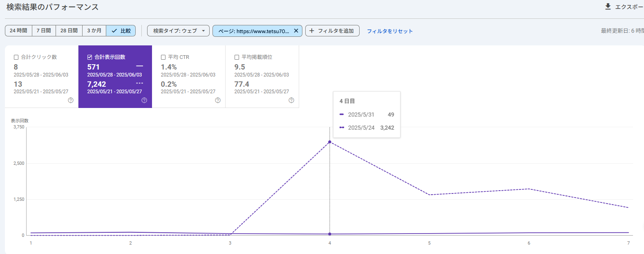The width and height of the screenshot is (644, 254).
Task: Enable the 平均 CTR checkbox
Action: point(163,57)
